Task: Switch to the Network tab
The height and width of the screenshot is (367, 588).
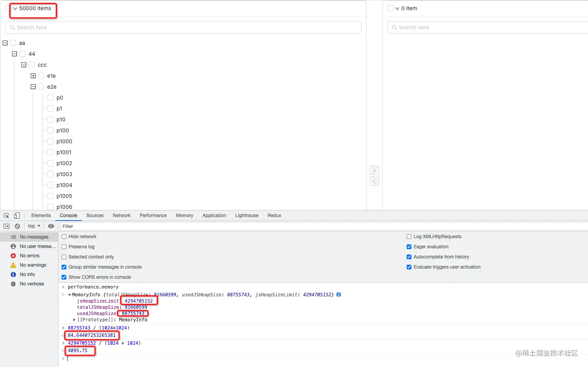Action: 122,216
